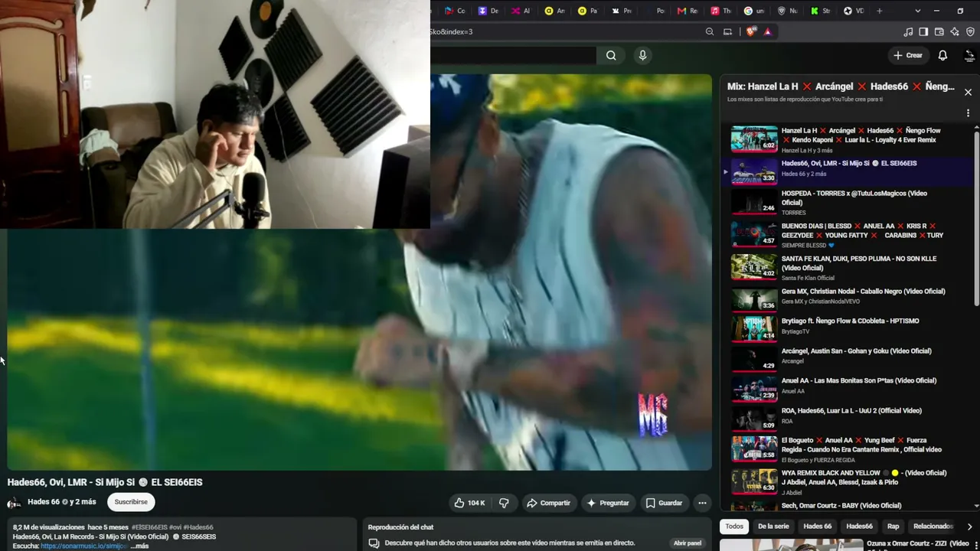Play 'HOSPEDA - TORRRES' playlist thumbnail

click(754, 201)
